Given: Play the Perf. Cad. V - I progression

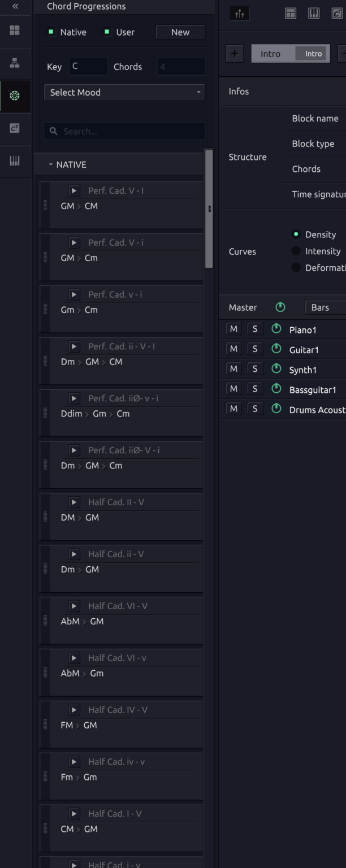Looking at the screenshot, I should tap(73, 190).
